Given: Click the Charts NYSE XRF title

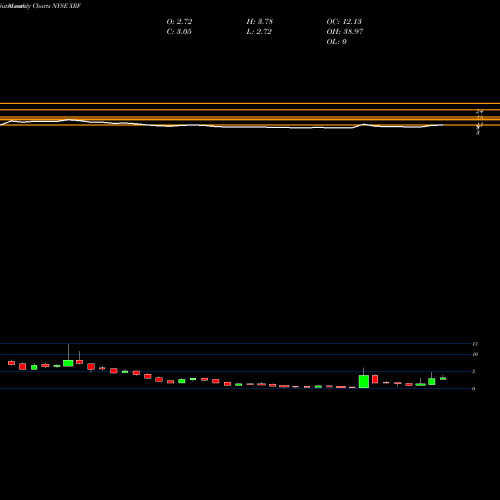Looking at the screenshot, I should click(x=57, y=6).
